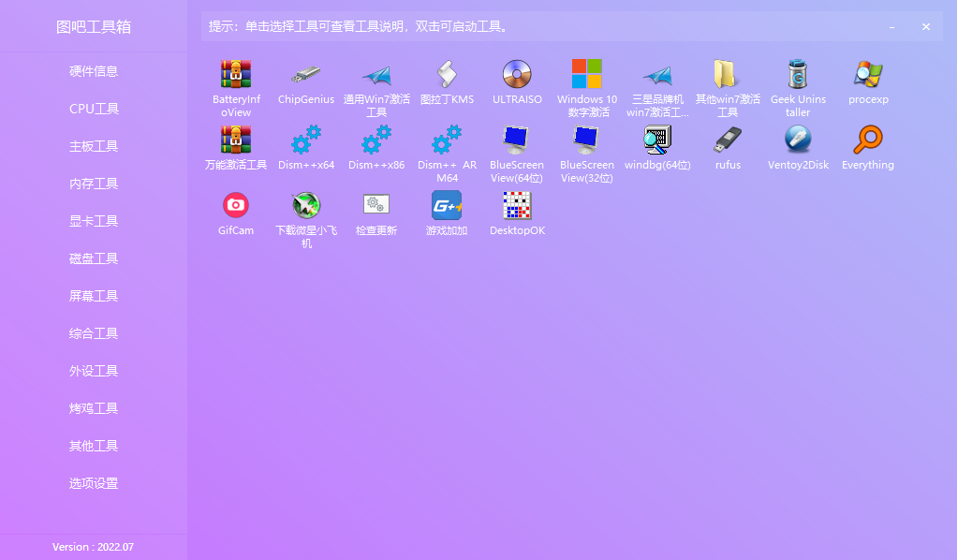Select 硬件信息 in the sidebar
957x560 pixels.
(x=94, y=71)
